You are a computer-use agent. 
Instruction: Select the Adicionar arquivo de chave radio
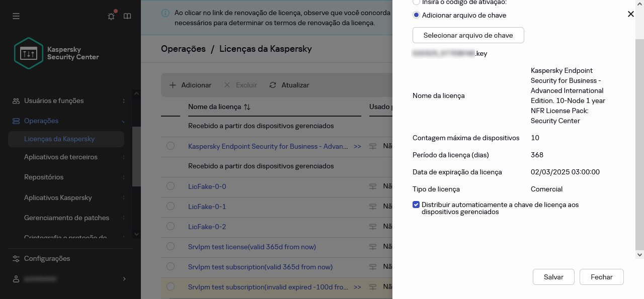pos(416,15)
